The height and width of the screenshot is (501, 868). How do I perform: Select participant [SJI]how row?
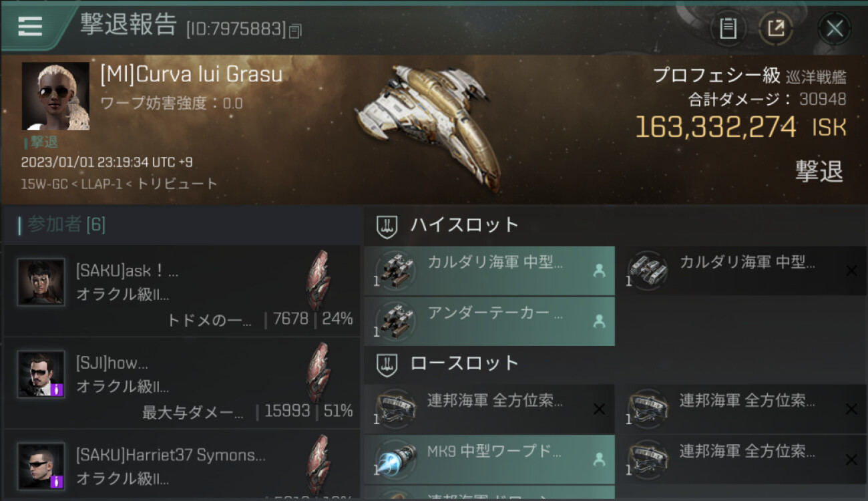[182, 383]
